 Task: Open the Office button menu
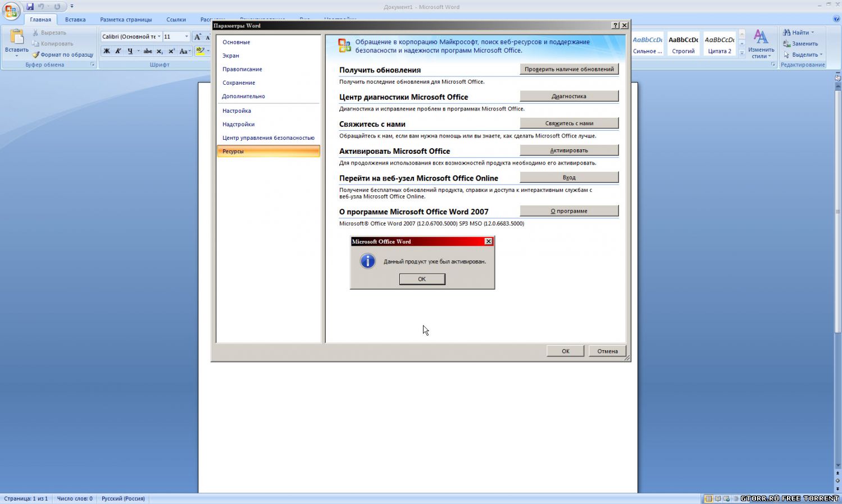pyautogui.click(x=11, y=10)
